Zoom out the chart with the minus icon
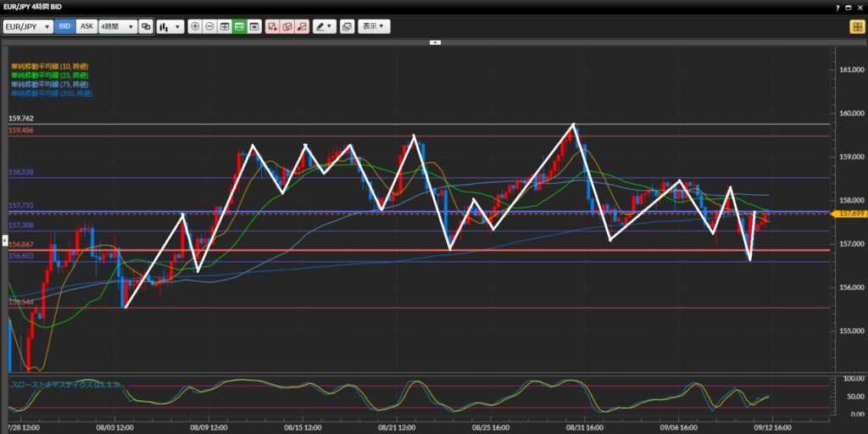 click(x=209, y=26)
